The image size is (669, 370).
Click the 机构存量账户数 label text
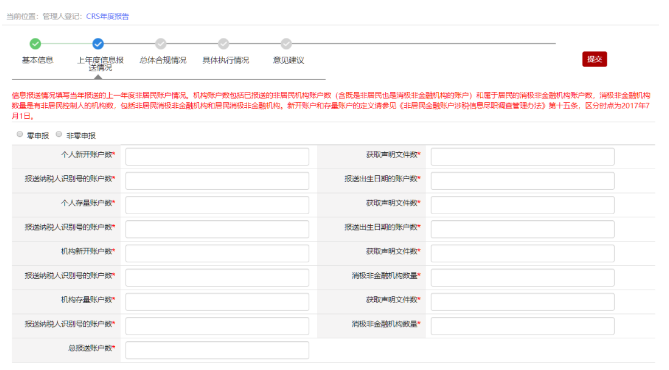[x=88, y=300]
